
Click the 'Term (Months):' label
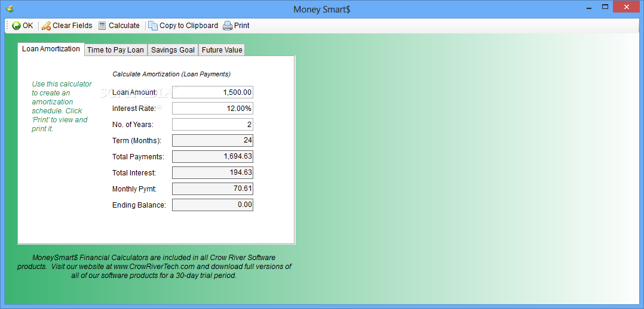[137, 141]
